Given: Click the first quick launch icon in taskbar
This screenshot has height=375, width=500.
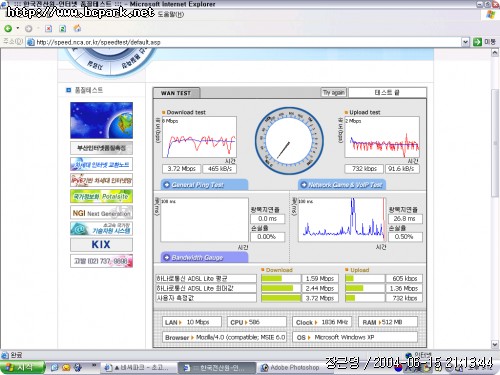Looking at the screenshot, I should pyautogui.click(x=54, y=367).
